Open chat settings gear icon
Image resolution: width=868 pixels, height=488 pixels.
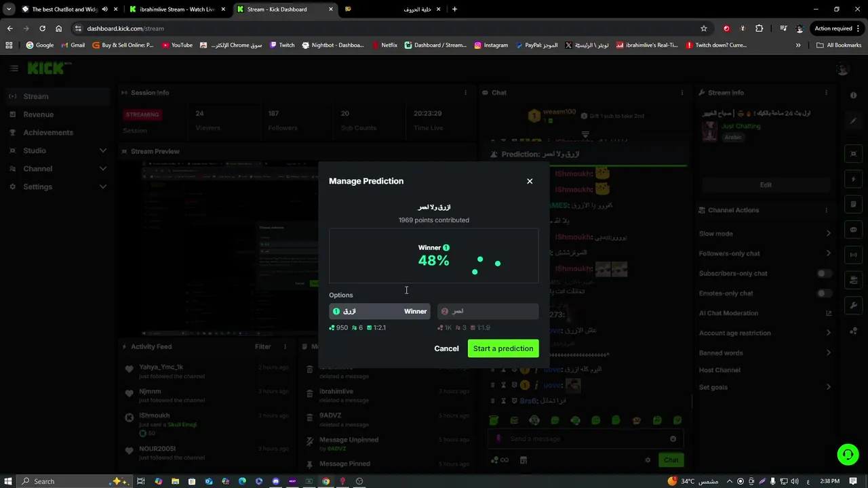coord(648,460)
